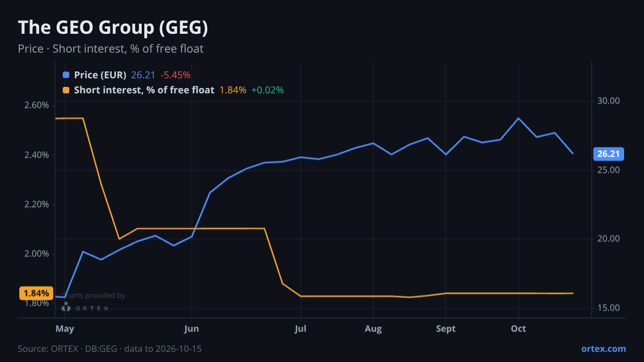Click the 2.40% left axis label
The image size is (644, 362).
(36, 155)
